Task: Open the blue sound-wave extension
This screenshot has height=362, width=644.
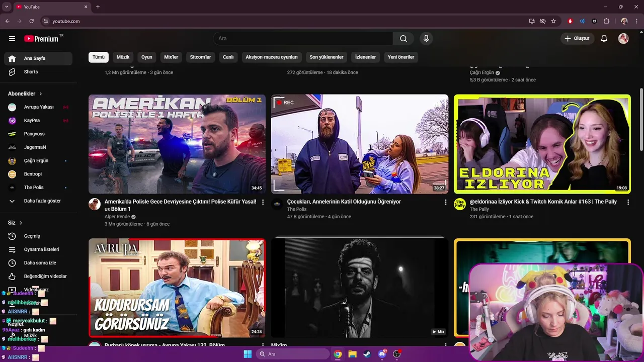Action: [x=582, y=21]
